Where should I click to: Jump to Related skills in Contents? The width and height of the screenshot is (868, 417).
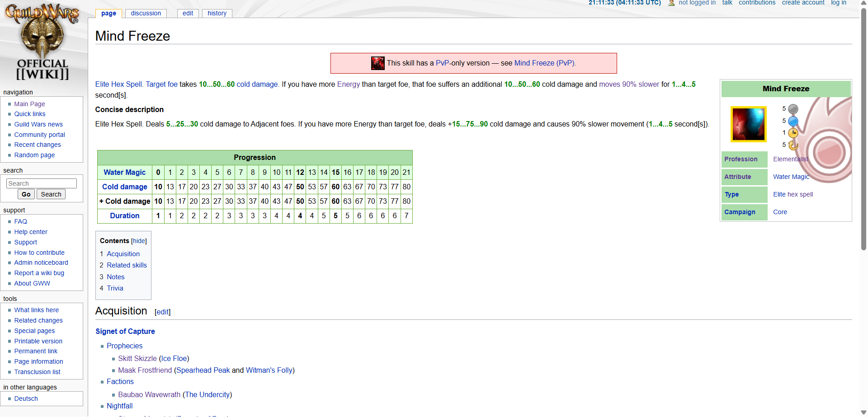(127, 265)
